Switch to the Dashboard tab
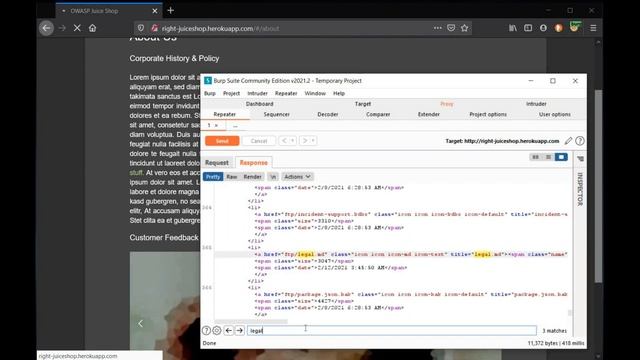 tap(260, 104)
